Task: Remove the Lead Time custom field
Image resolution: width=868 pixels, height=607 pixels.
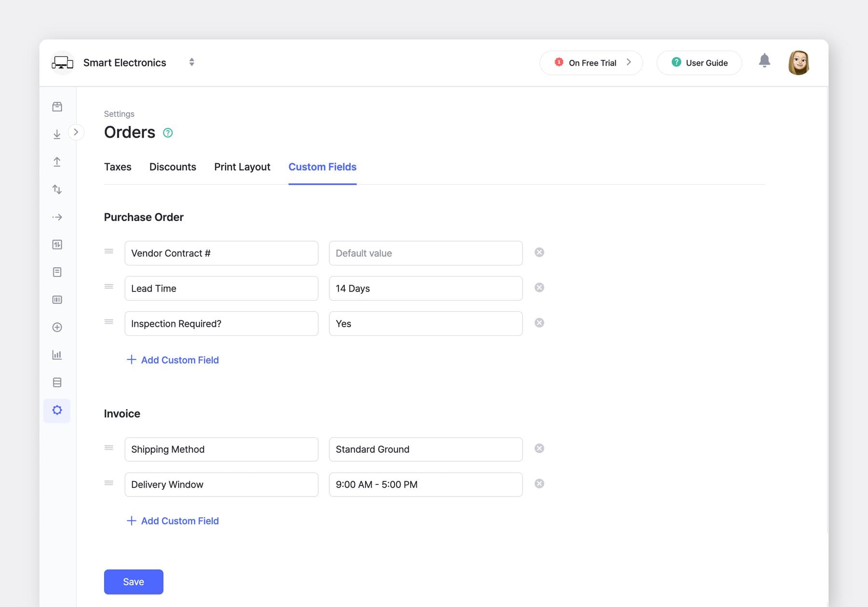Action: click(x=539, y=287)
